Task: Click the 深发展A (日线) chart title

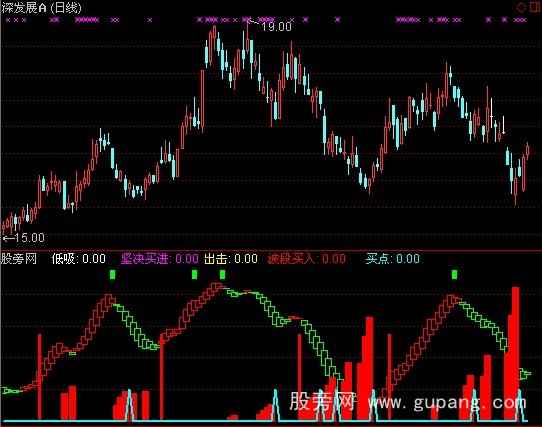Action: click(x=42, y=8)
